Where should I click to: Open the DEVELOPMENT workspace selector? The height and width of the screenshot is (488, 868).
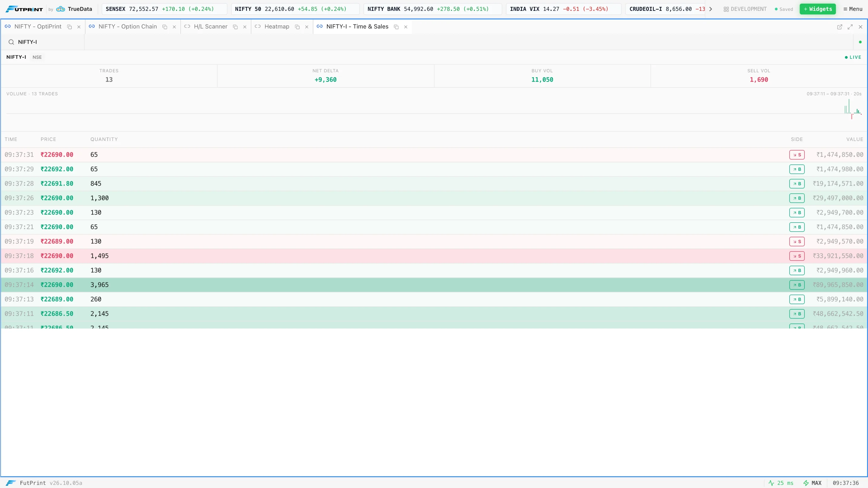click(x=745, y=9)
